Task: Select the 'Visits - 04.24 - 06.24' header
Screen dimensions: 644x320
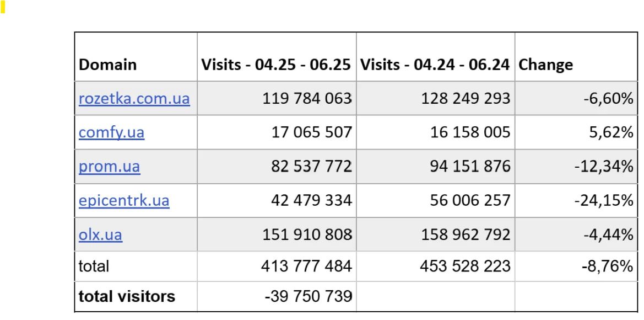Action: (x=435, y=65)
